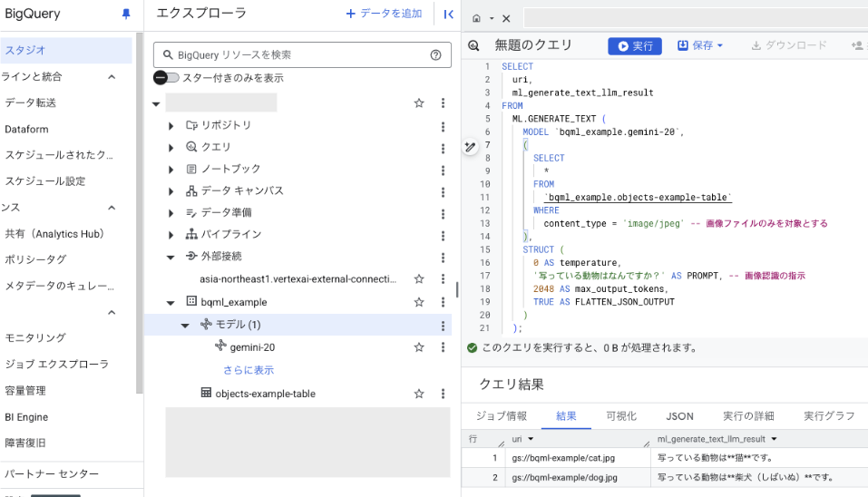Collapse the ラインと統合 section
The image size is (868, 497).
click(x=112, y=77)
